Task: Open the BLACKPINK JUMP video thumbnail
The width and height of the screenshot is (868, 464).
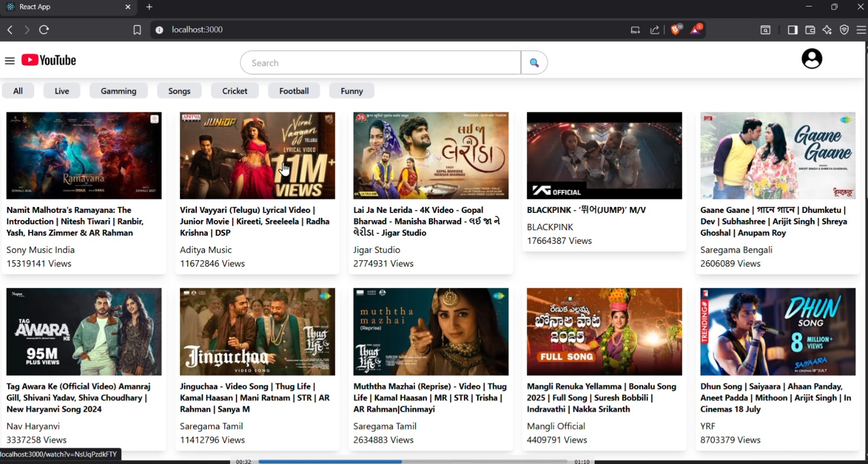Action: pos(604,156)
